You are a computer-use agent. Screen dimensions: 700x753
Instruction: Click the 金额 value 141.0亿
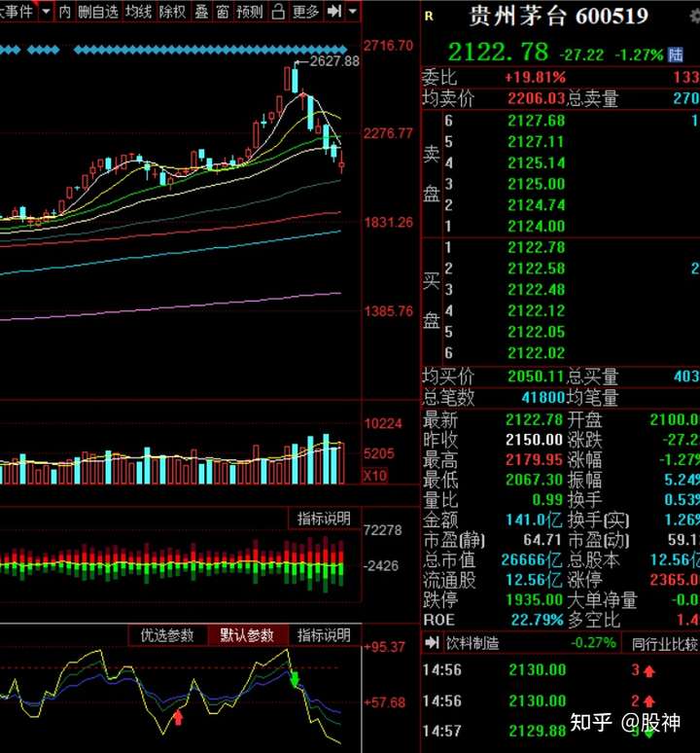click(534, 520)
